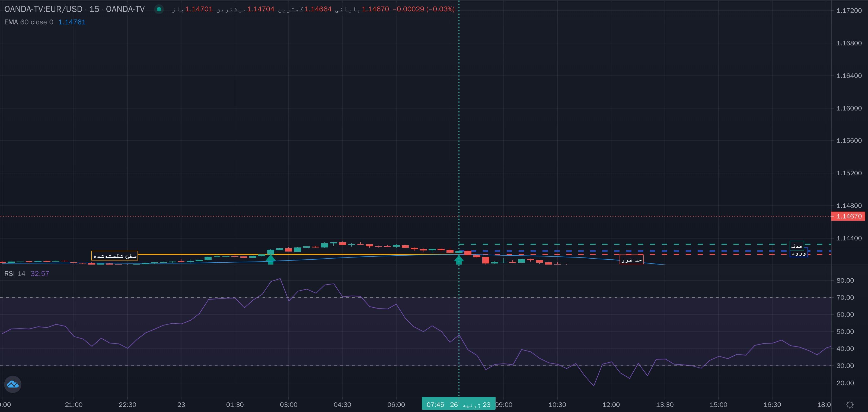Click the 1.16000 price axis label

coord(849,108)
